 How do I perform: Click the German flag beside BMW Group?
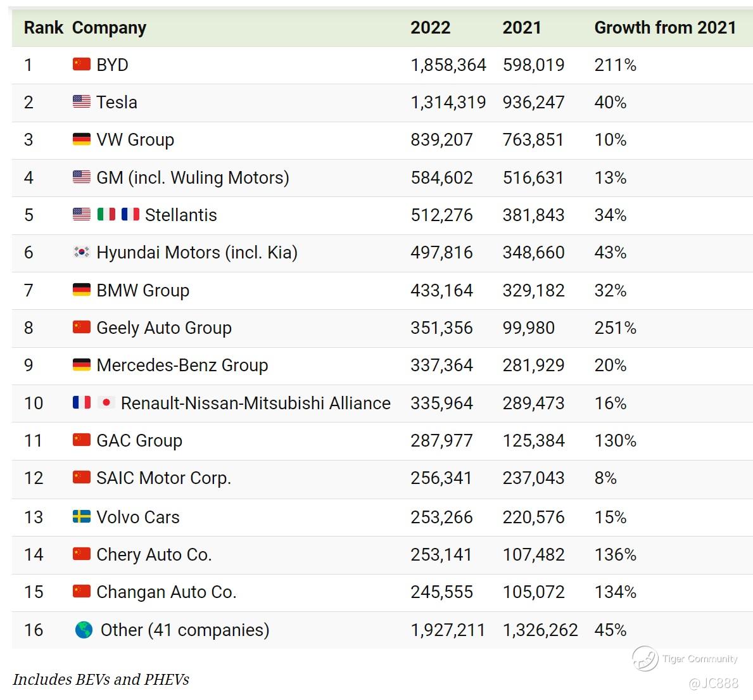pos(81,290)
